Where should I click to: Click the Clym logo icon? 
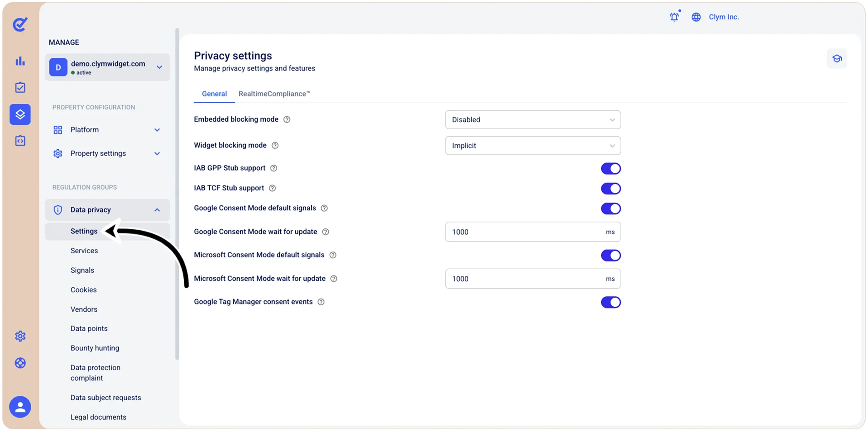pyautogui.click(x=20, y=24)
